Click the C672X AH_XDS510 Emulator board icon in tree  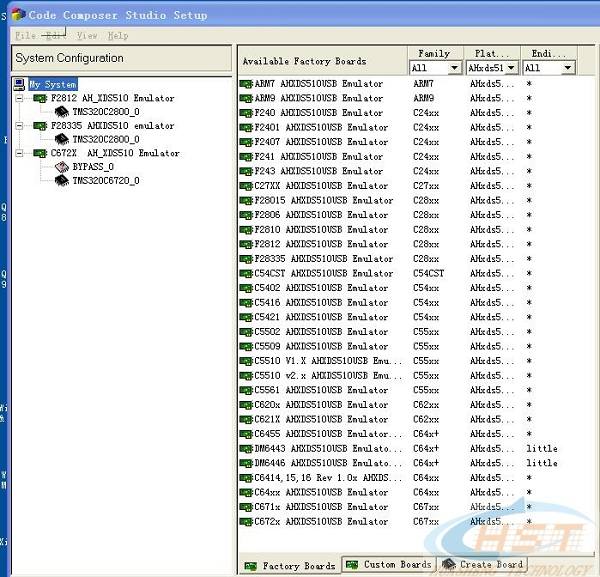40,153
